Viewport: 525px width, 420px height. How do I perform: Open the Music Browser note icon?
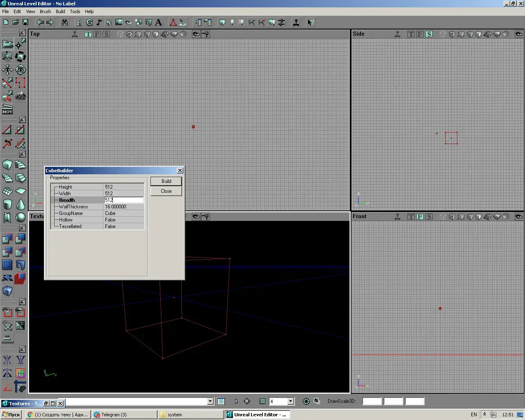[99, 23]
